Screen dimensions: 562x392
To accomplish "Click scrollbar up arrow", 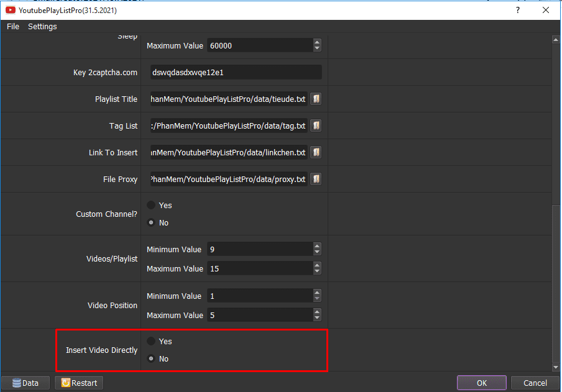I will pos(556,40).
